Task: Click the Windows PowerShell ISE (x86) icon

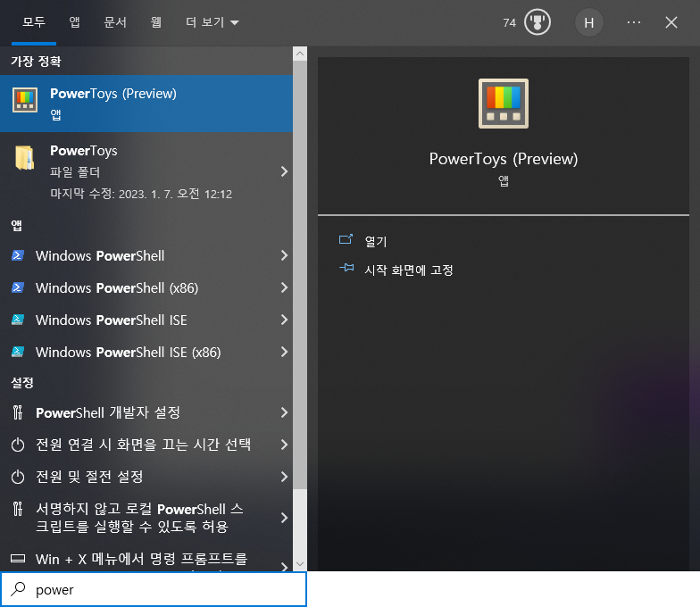Action: pos(18,352)
